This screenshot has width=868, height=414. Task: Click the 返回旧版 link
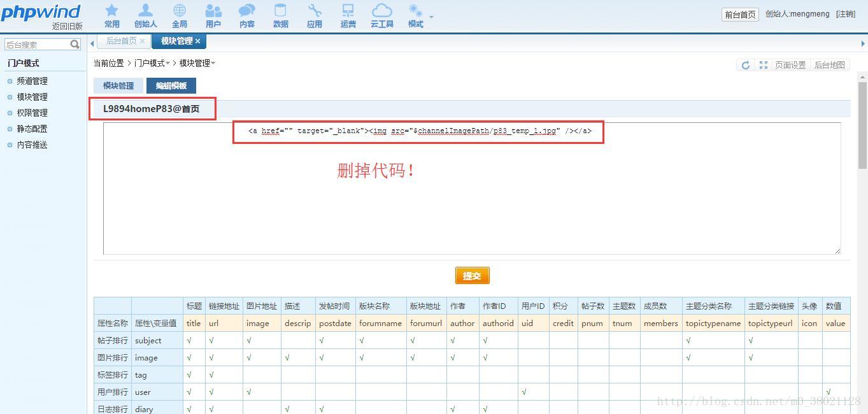[x=68, y=26]
